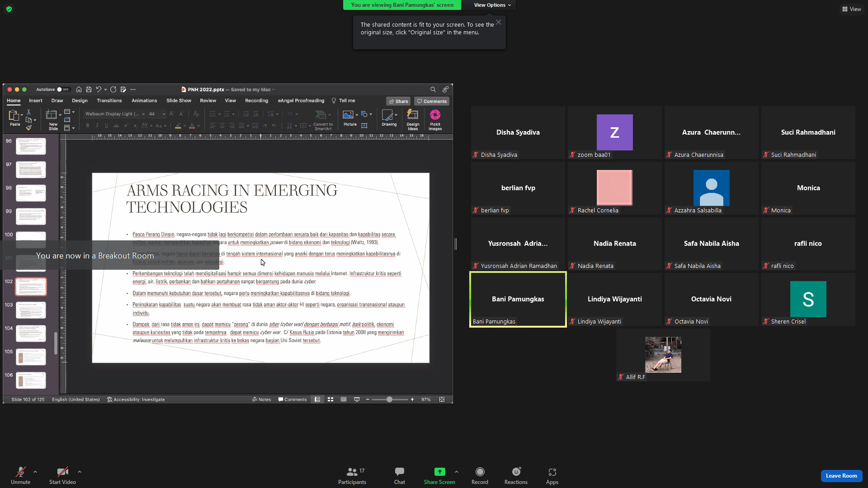Click the Format Painter brush icon
This screenshot has width=868, height=488.
click(x=28, y=128)
